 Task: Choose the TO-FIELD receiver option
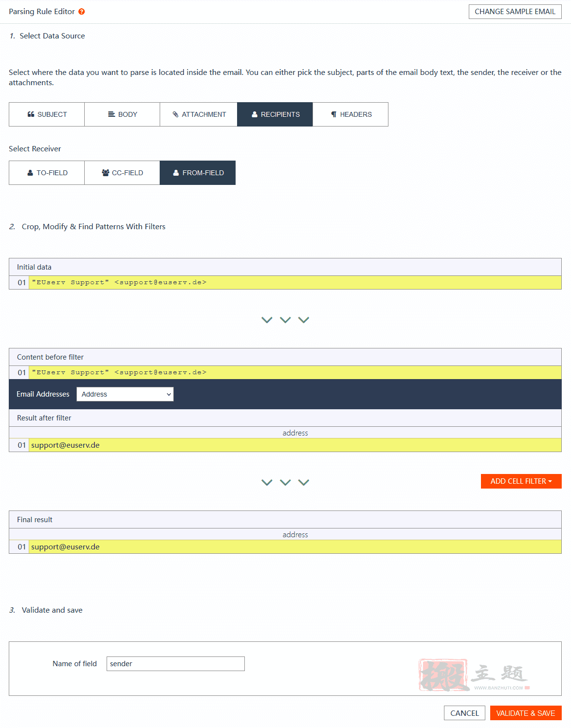pyautogui.click(x=47, y=173)
